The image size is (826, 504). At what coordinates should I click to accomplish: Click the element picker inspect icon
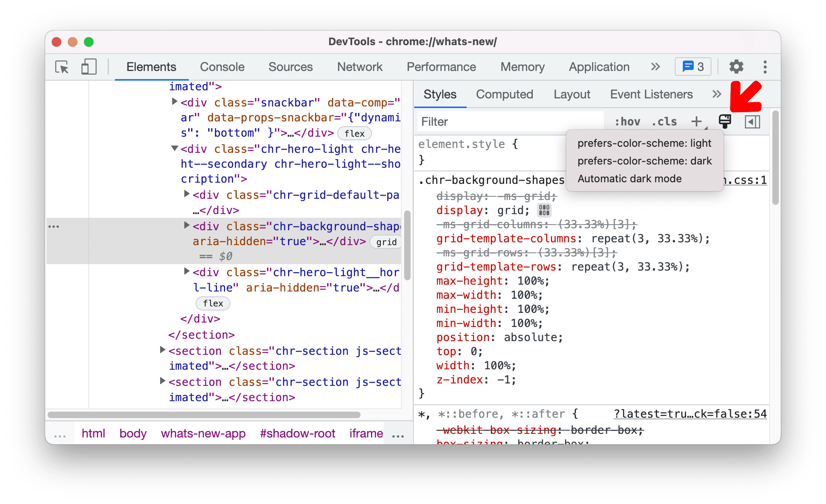[61, 67]
